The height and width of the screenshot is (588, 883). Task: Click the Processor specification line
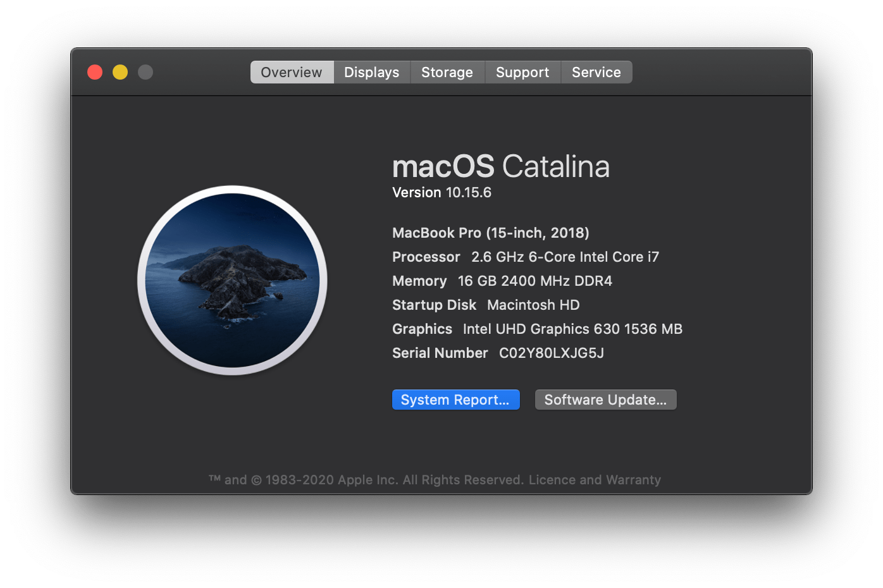click(525, 257)
